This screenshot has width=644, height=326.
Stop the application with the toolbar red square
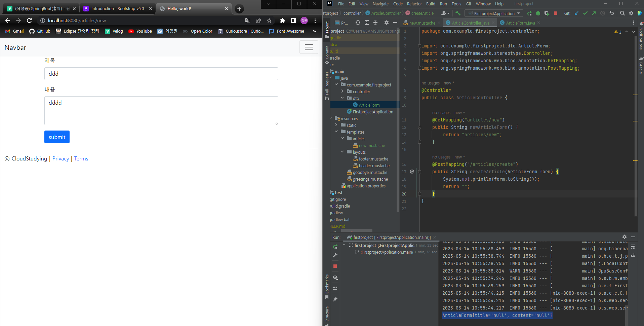(x=556, y=13)
